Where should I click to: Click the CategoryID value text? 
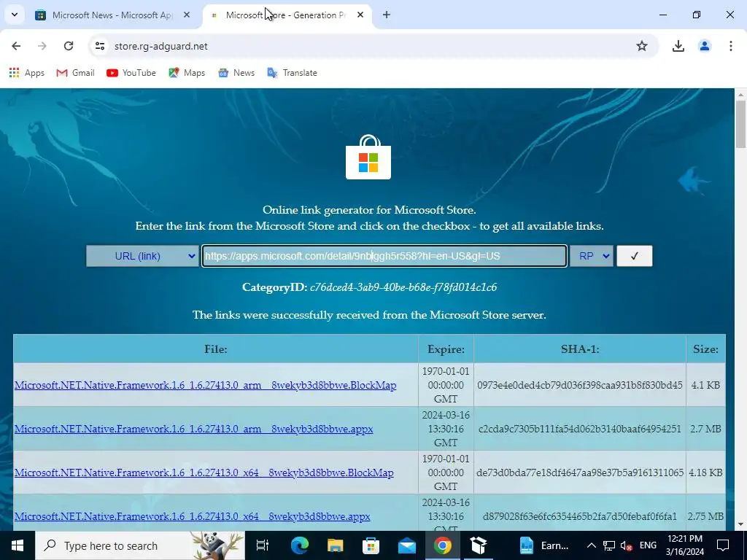pos(403,287)
